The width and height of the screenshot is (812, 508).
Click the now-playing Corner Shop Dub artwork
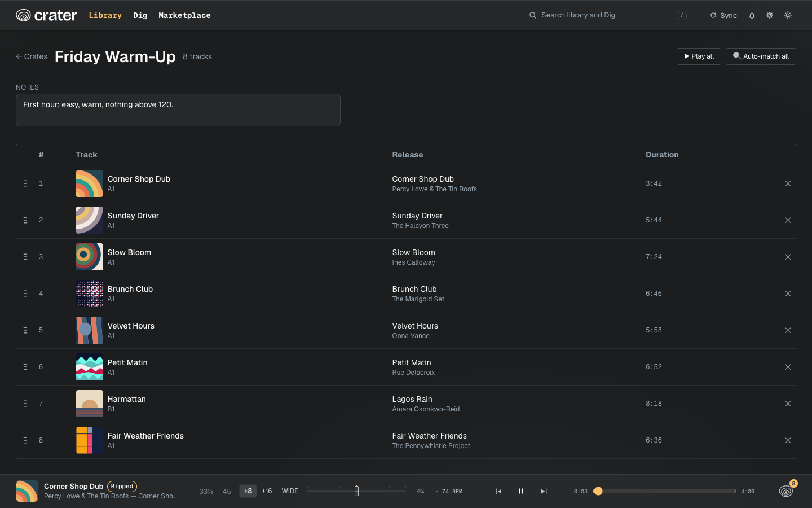27,491
